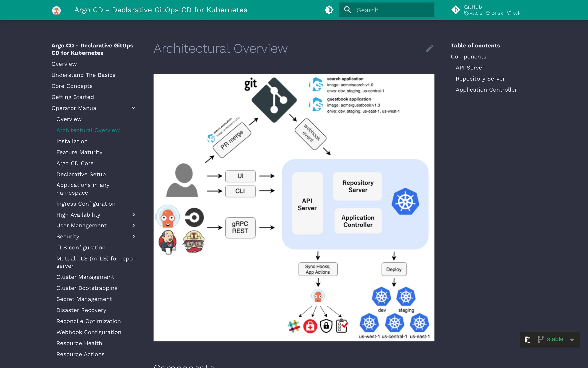The width and height of the screenshot is (588, 368).
Task: Jump to Components in table of contents
Action: point(468,56)
